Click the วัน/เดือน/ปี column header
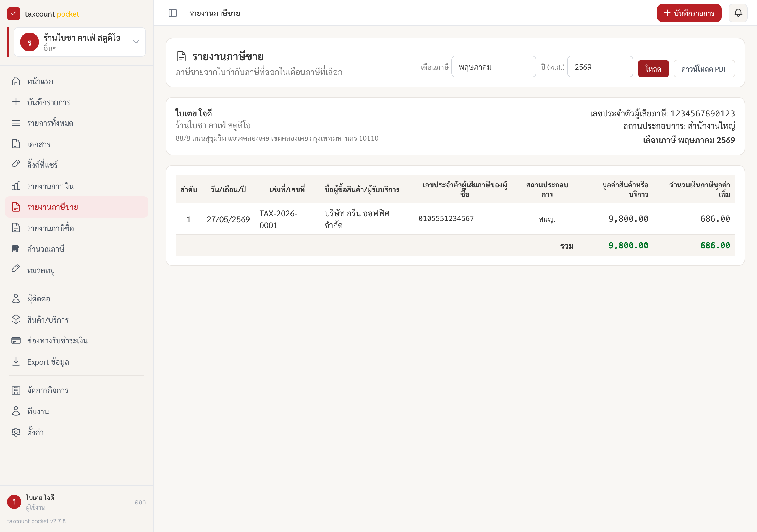 click(228, 189)
